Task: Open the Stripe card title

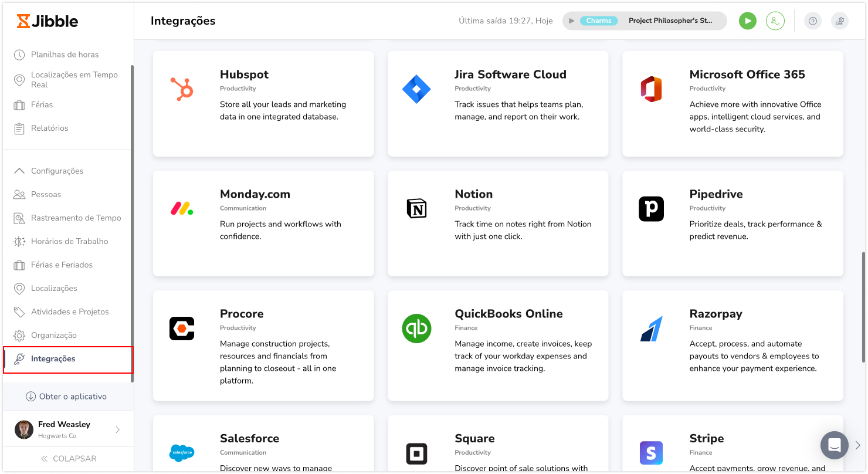Action: coord(707,438)
